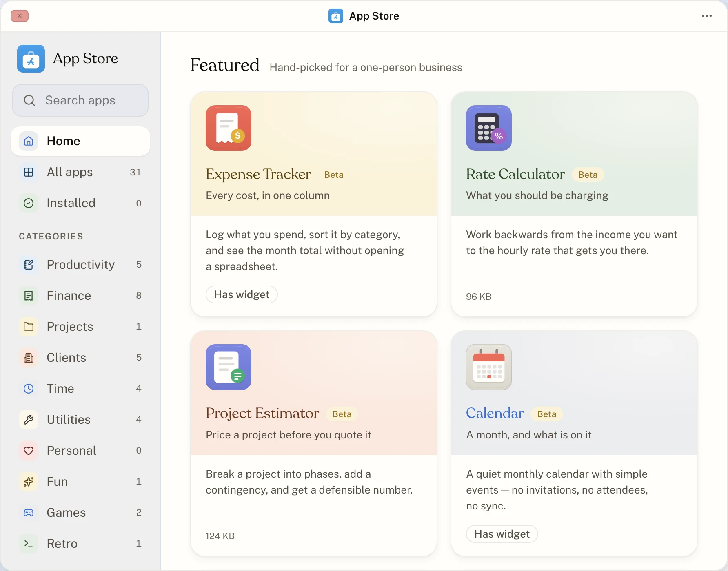This screenshot has height=571, width=728.
Task: Click the All apps grid icon
Action: click(29, 172)
